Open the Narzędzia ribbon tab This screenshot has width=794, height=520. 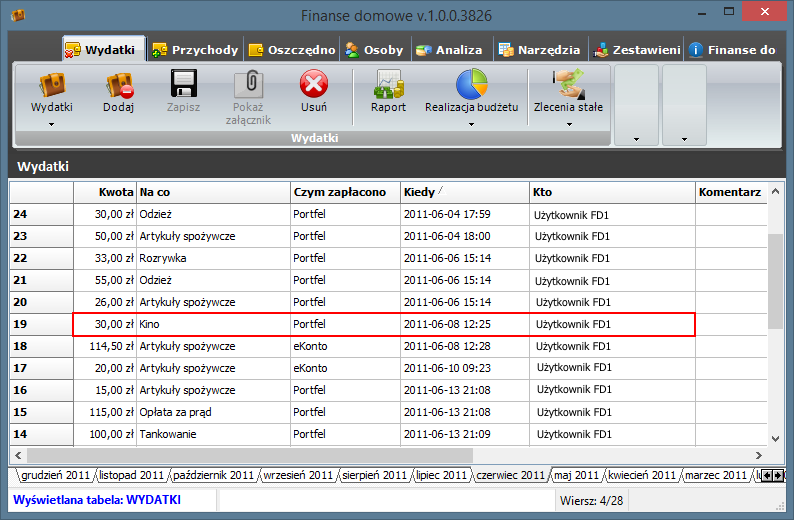click(x=538, y=49)
